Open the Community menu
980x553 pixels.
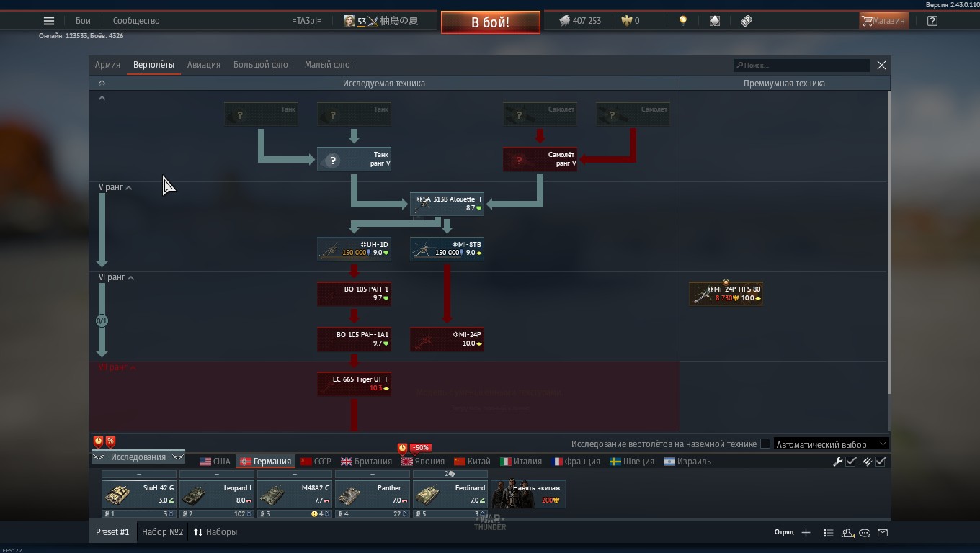point(136,21)
